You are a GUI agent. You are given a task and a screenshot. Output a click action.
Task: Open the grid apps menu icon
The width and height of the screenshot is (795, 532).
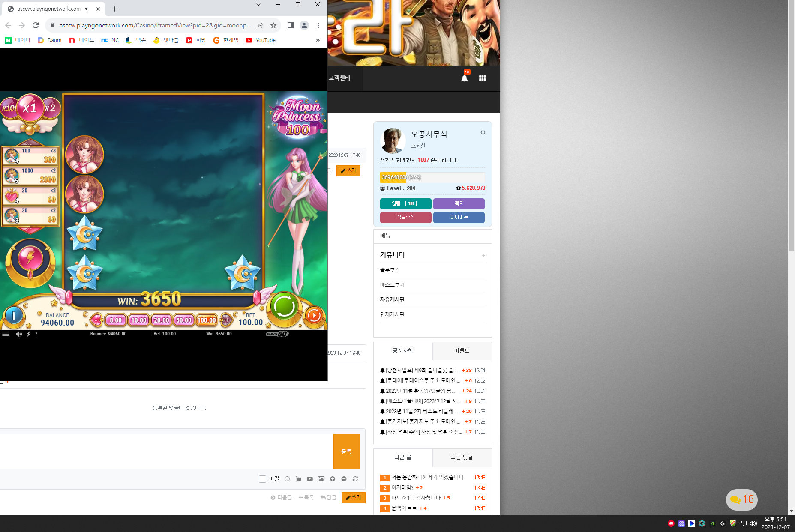pyautogui.click(x=483, y=78)
